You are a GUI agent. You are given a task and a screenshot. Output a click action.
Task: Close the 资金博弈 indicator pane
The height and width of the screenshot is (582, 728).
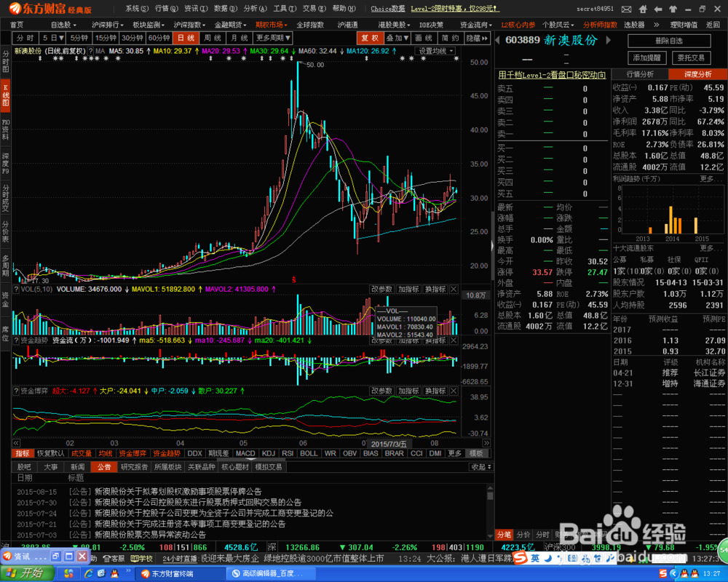click(x=454, y=391)
